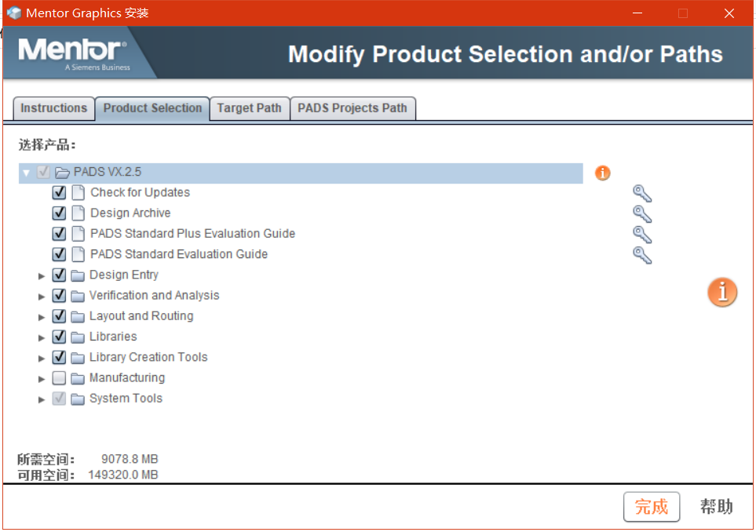The height and width of the screenshot is (532, 756).
Task: Expand the Verification and Analysis node
Action: tap(42, 297)
